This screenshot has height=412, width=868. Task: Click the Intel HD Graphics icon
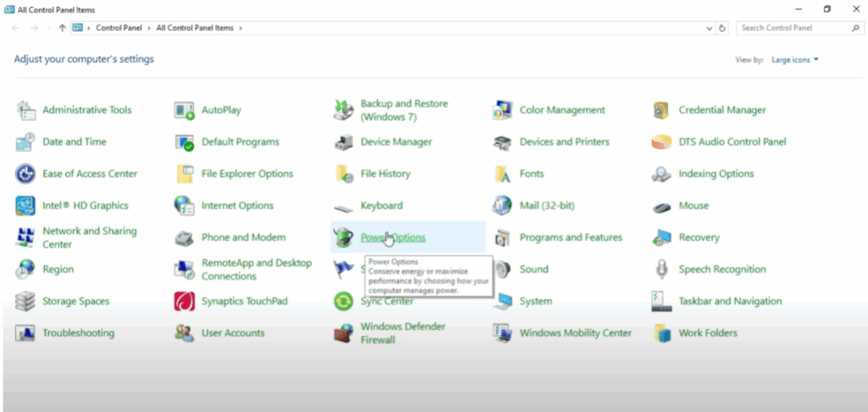[x=25, y=205]
